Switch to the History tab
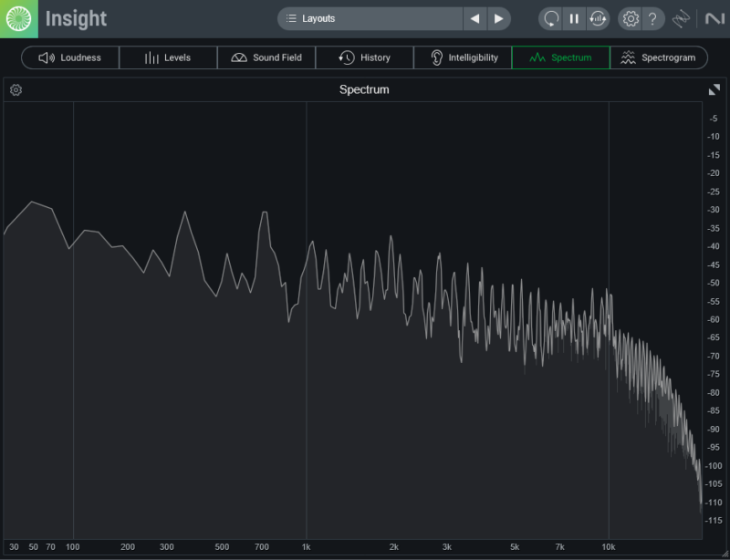730x560 pixels. [x=364, y=57]
